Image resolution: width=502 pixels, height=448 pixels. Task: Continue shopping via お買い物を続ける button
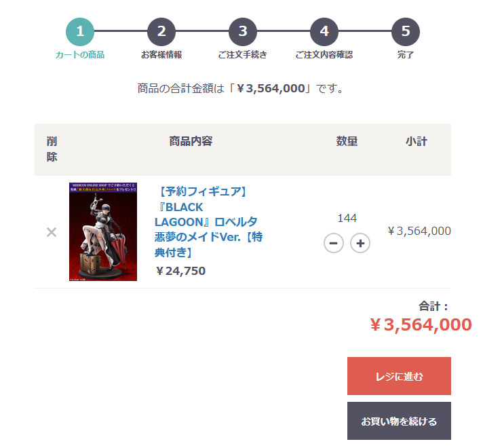tap(399, 421)
